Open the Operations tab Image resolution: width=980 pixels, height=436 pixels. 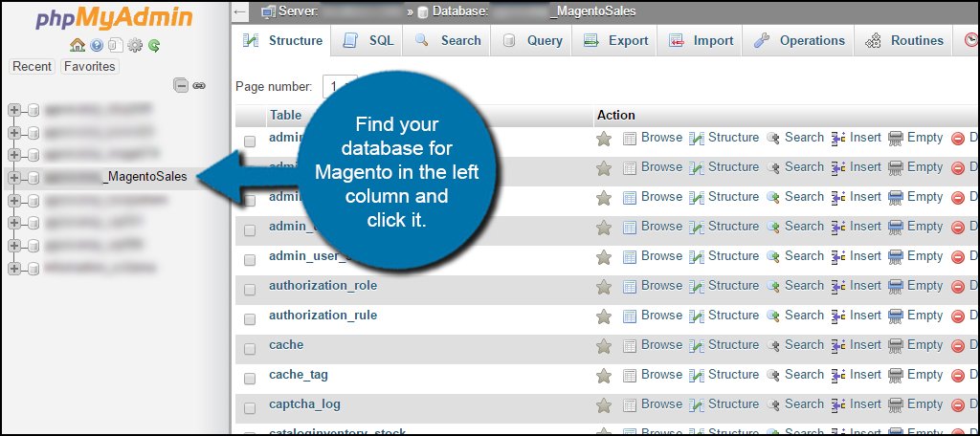pos(798,40)
